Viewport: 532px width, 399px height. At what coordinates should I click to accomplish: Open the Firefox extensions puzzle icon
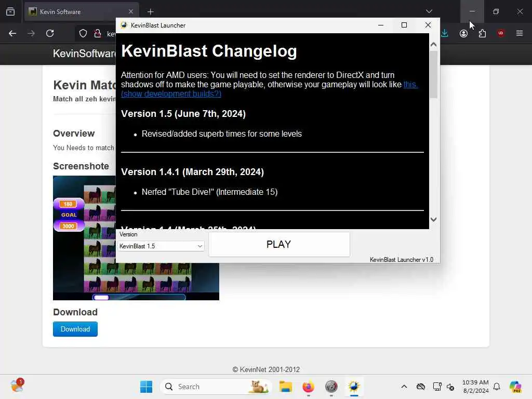click(x=482, y=33)
